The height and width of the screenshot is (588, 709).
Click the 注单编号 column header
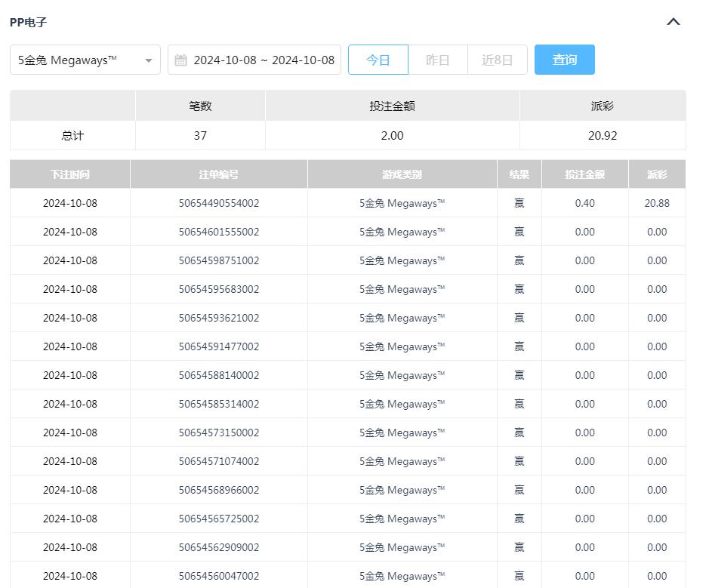[218, 174]
